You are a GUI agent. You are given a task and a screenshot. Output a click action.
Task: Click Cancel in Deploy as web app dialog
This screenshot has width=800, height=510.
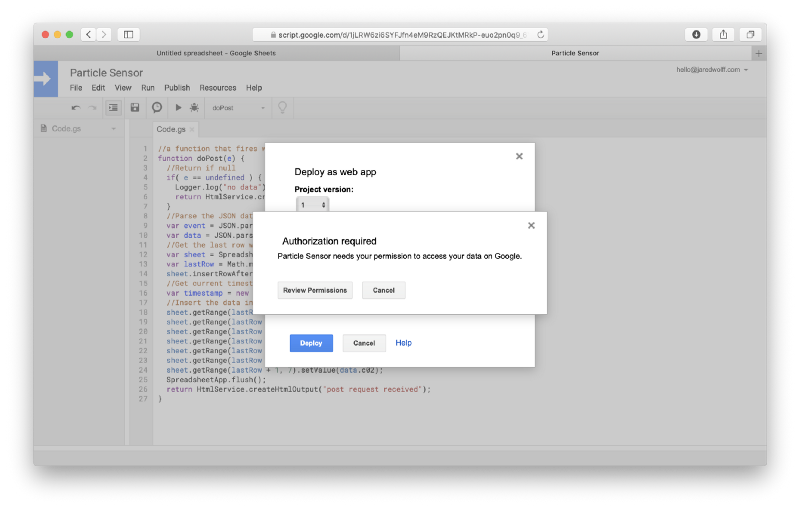pos(364,343)
